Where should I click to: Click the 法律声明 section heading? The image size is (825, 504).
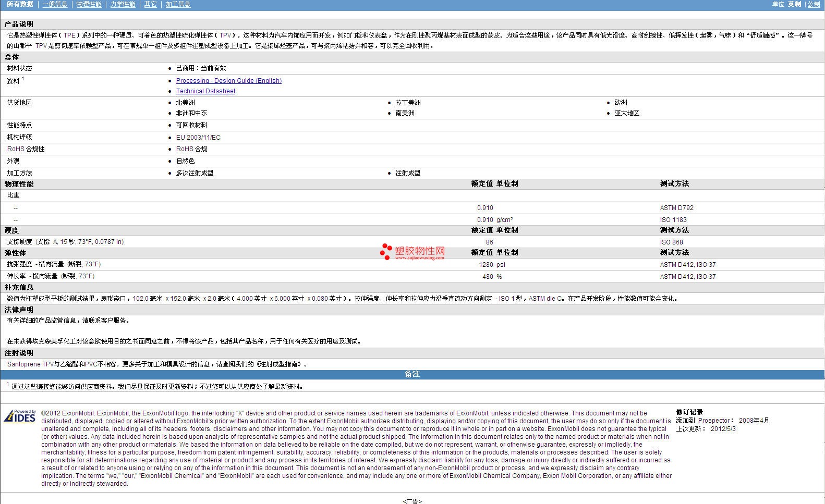tap(19, 310)
